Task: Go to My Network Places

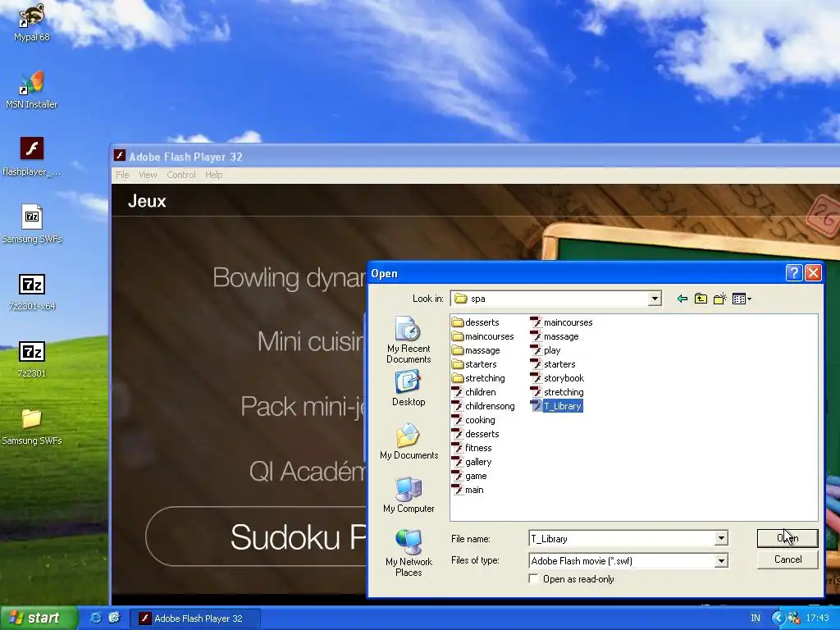Action: pyautogui.click(x=409, y=554)
